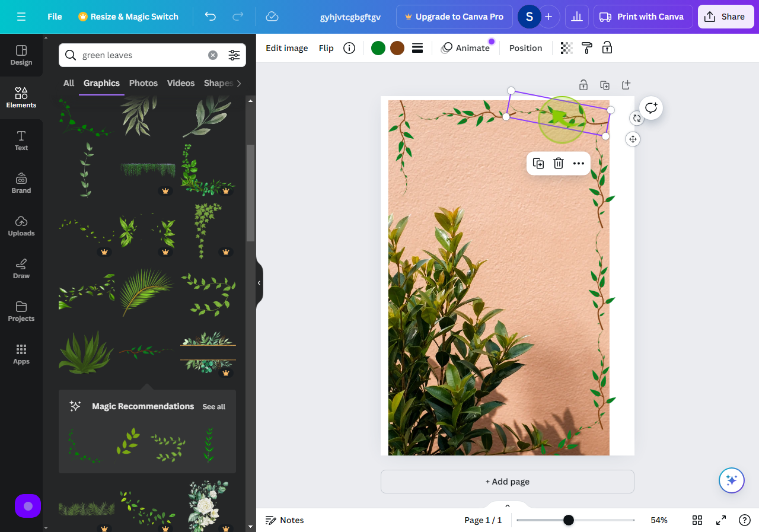Click the copy style paint roller icon
The width and height of the screenshot is (759, 532).
(x=587, y=48)
